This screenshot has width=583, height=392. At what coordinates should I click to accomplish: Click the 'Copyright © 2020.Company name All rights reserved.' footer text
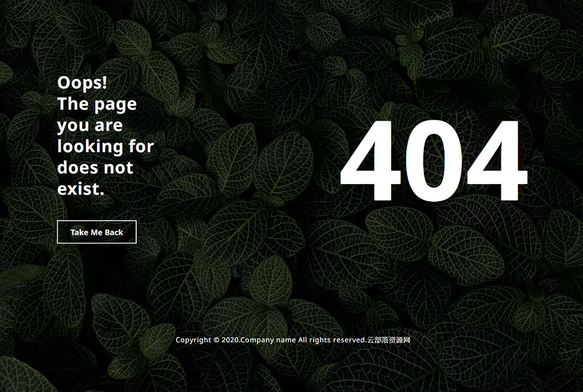(271, 340)
